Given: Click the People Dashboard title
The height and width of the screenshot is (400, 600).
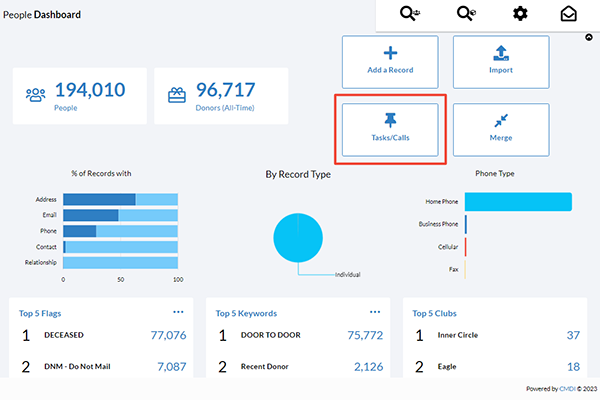Looking at the screenshot, I should pyautogui.click(x=42, y=15).
